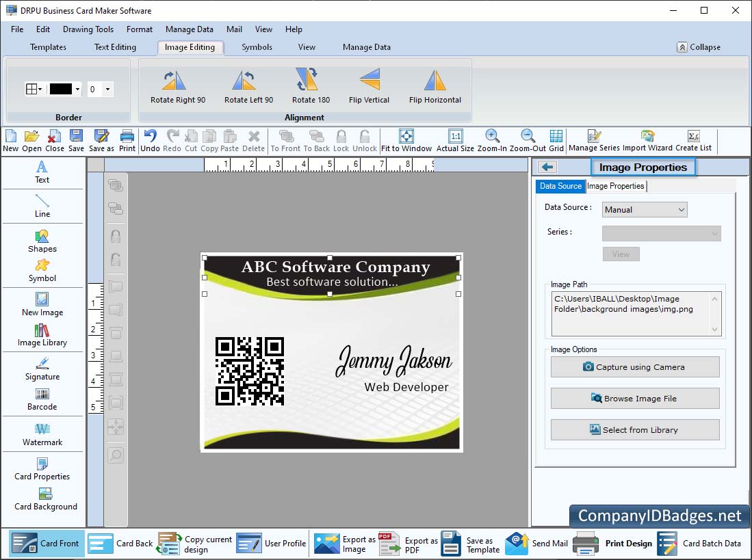Open Manage Series tool

(x=594, y=141)
